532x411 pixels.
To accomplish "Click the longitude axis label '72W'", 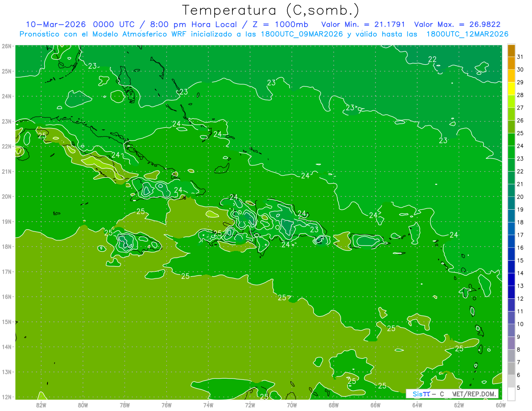I will 250,405.
